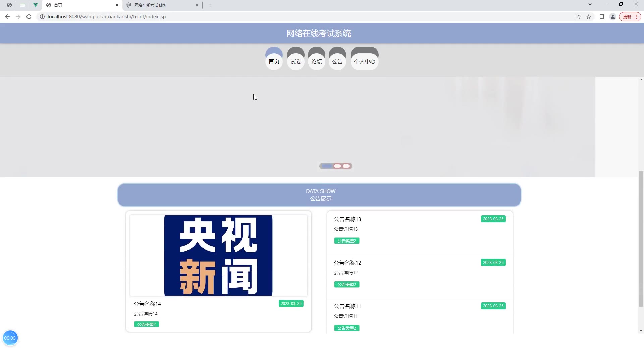Viewport: 644px width, 348px height.
Task: Open a new browser tab
Action: coord(210,5)
